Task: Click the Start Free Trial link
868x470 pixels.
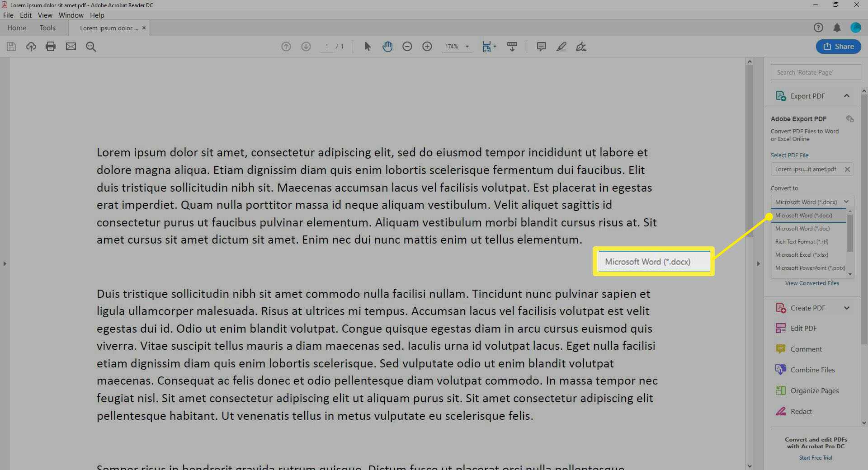Action: click(x=816, y=458)
